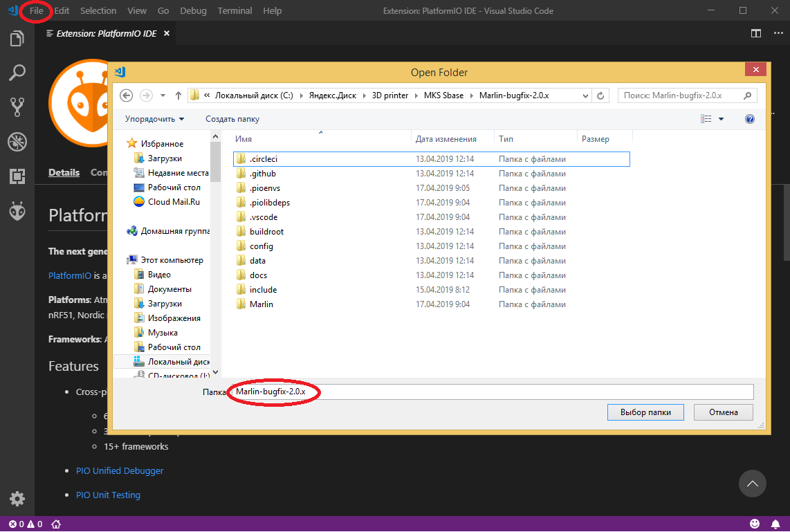
Task: Select Загрузки under Избранное
Action: coord(165,158)
